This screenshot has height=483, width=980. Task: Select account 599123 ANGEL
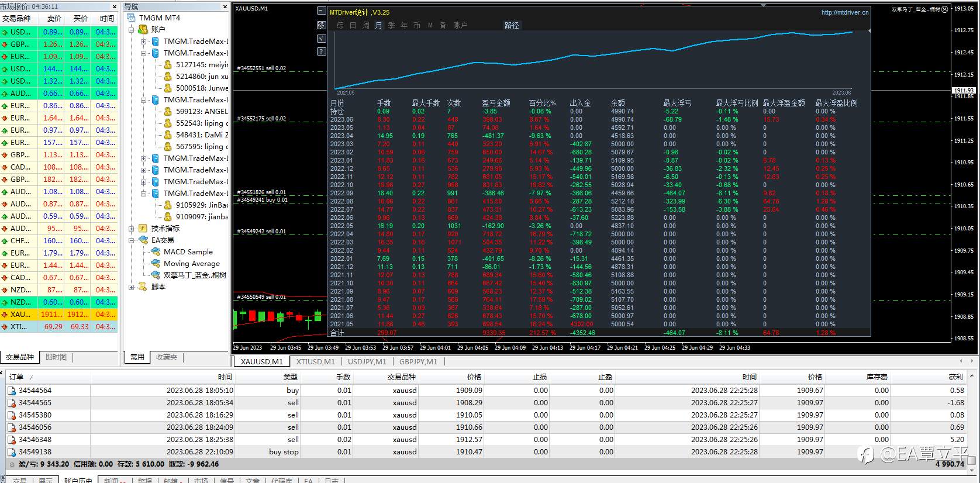click(196, 111)
